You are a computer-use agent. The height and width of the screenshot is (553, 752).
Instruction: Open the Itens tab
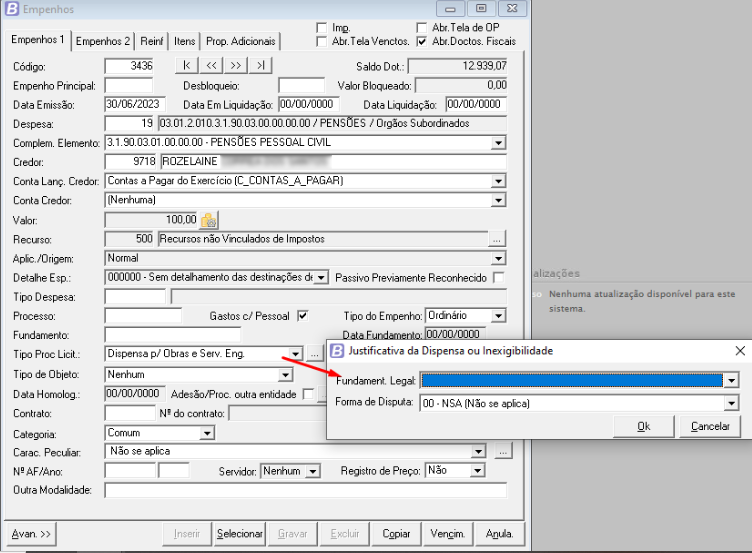185,41
